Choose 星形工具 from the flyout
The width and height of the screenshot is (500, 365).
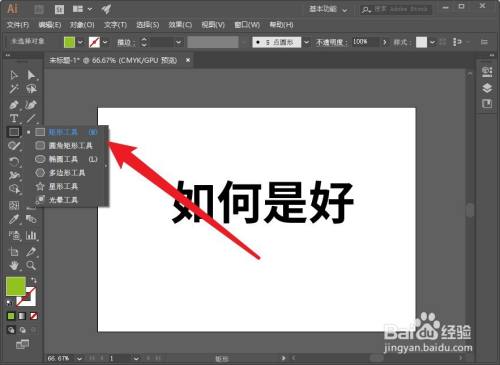coord(66,186)
